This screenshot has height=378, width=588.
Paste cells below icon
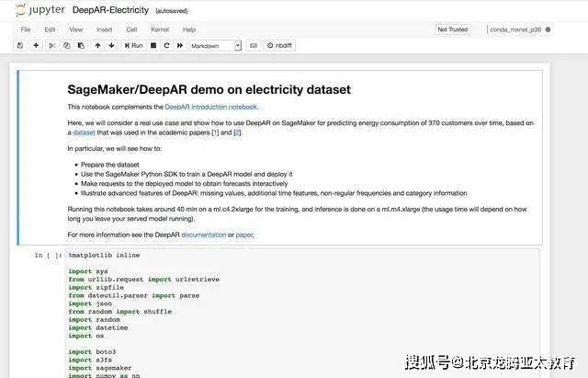81,45
